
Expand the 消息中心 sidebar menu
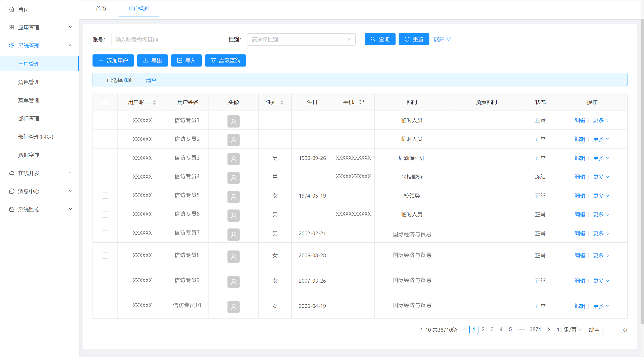click(x=39, y=191)
